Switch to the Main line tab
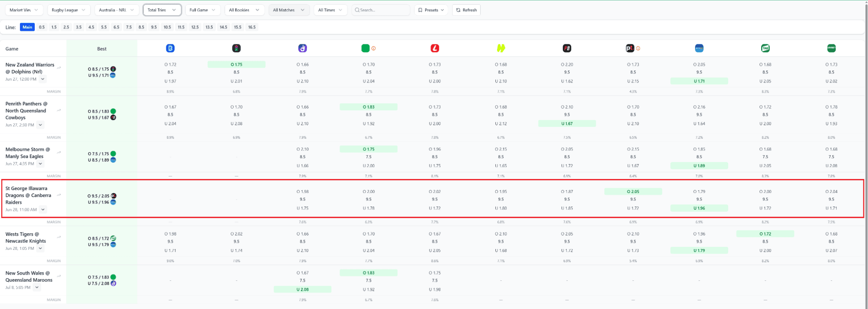This screenshot has width=868, height=309. click(27, 27)
